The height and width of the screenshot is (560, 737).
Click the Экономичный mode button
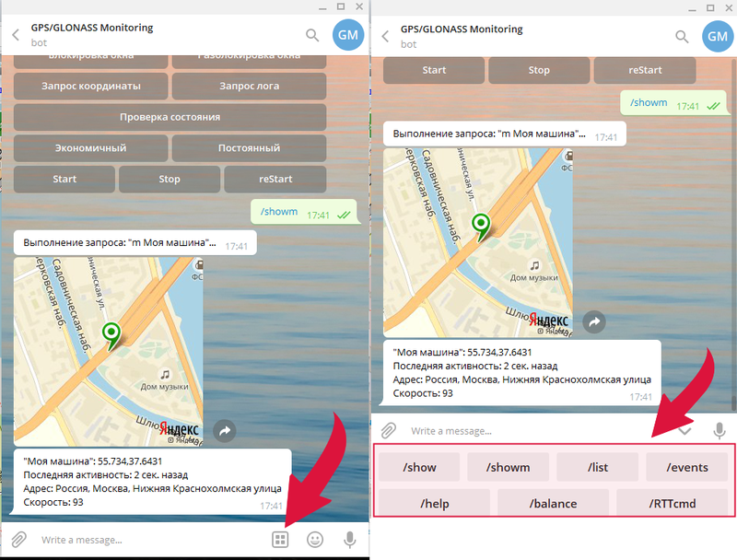pos(90,147)
